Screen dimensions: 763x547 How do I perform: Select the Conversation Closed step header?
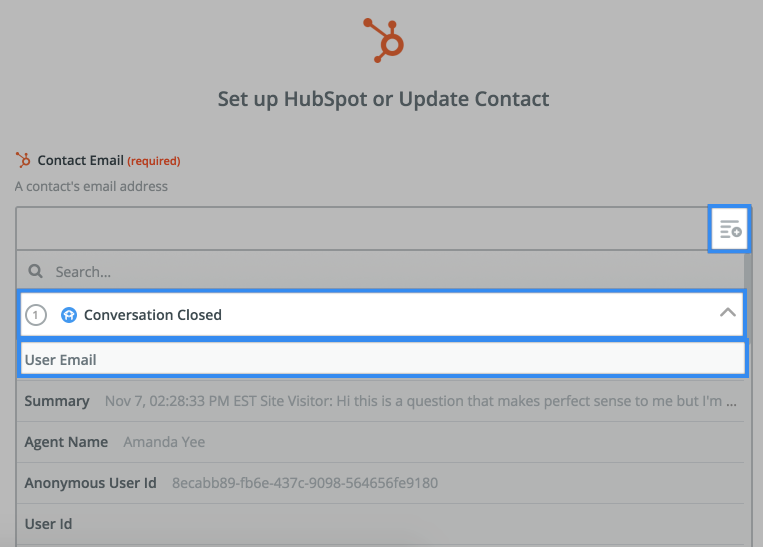(x=382, y=314)
